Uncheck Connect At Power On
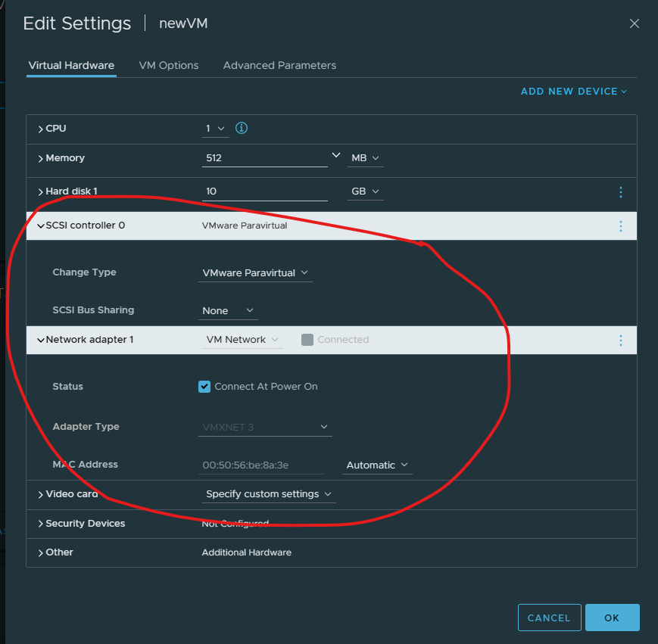Viewport: 658px width, 644px height. click(204, 387)
